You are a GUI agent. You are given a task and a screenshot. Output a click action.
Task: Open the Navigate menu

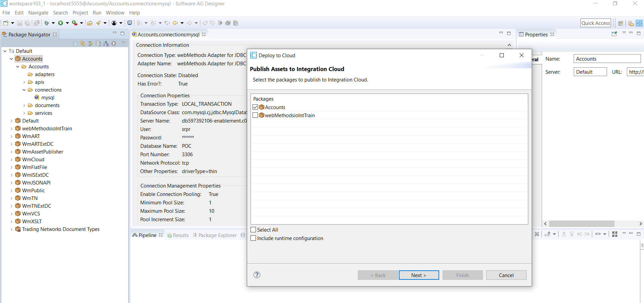tap(38, 13)
